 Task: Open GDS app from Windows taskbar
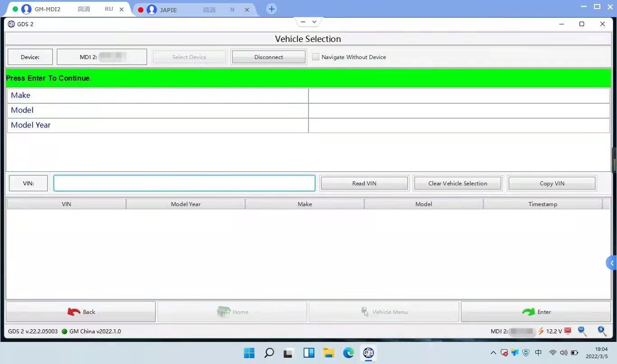click(x=368, y=353)
